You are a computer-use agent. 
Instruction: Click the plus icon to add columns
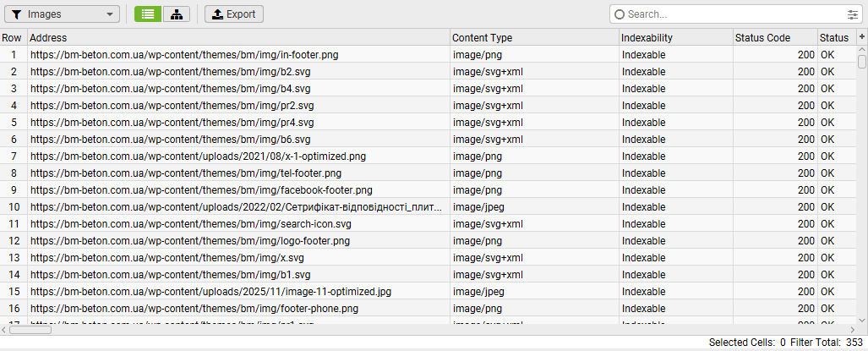tap(862, 36)
